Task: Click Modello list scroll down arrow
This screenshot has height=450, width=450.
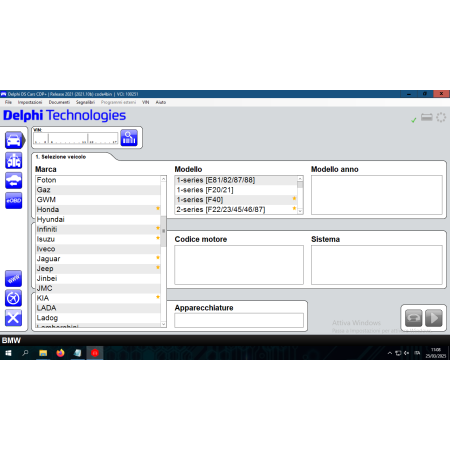Action: (x=300, y=211)
